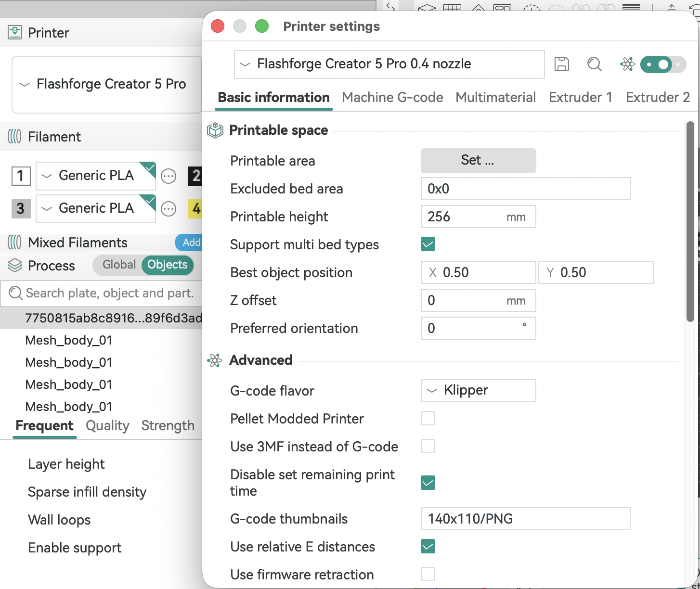Click the Best object position Y field
700x589 pixels.
[x=596, y=272]
